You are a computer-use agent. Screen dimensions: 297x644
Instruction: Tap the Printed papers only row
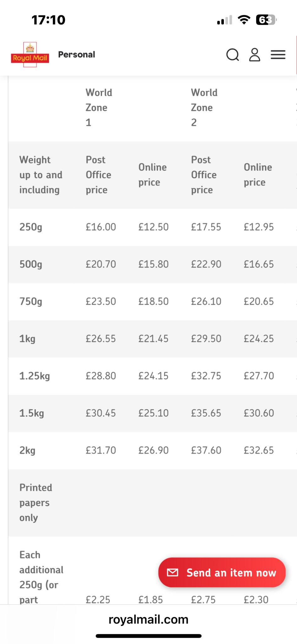point(153,503)
